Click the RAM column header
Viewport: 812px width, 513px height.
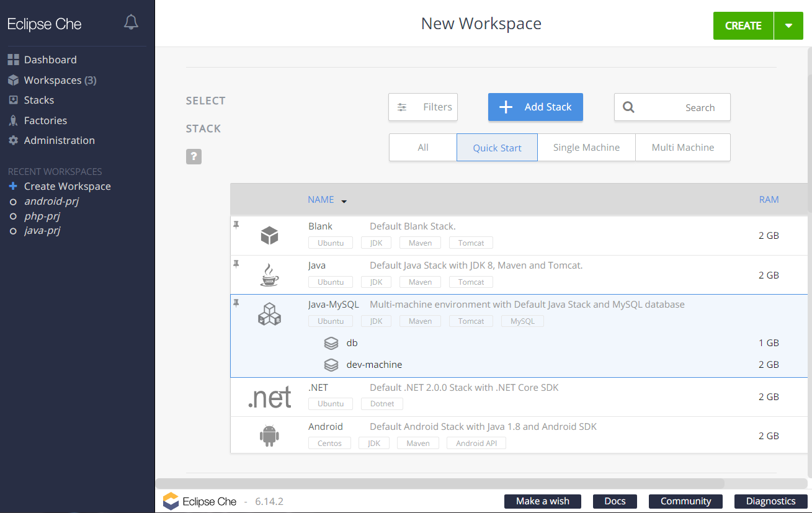pos(769,200)
